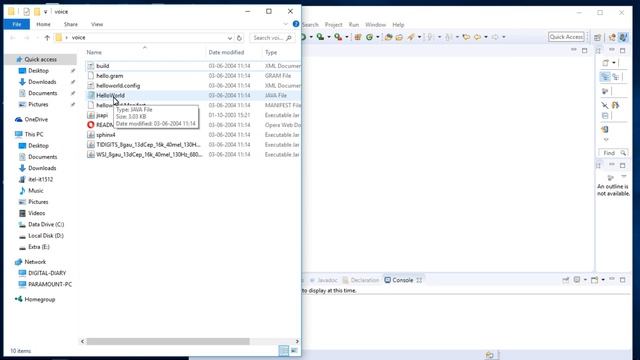Screen dimensions: 640x360
Task: Click the up-one-level arrow in Explorer
Action: [47, 38]
